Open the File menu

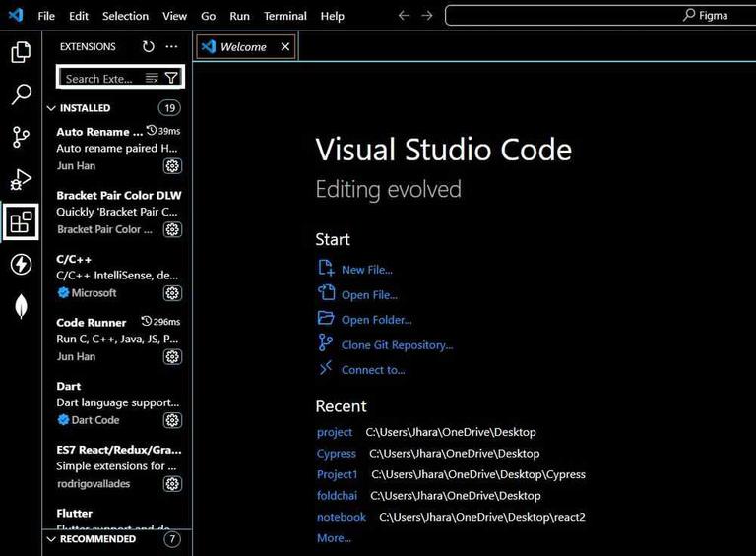point(46,16)
